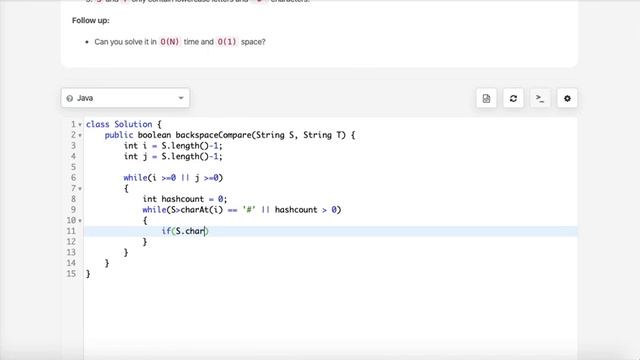Reset code with the refresh icon

coord(513,98)
